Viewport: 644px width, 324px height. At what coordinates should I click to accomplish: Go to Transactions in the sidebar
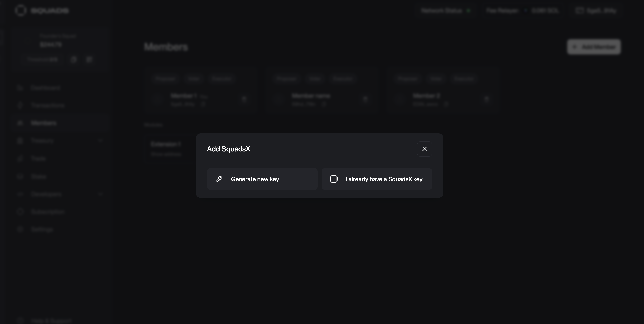pyautogui.click(x=48, y=105)
